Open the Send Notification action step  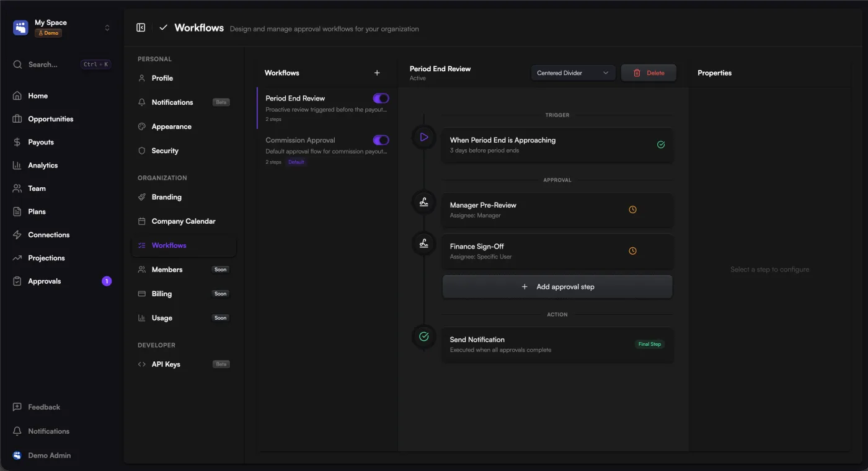(557, 345)
